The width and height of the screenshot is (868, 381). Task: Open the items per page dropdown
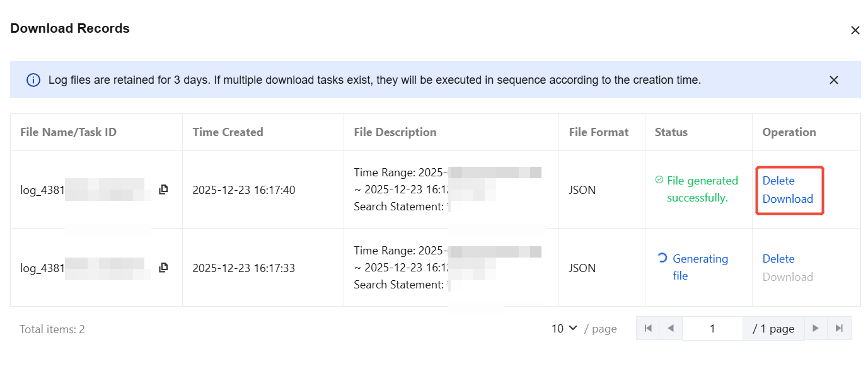click(x=564, y=328)
